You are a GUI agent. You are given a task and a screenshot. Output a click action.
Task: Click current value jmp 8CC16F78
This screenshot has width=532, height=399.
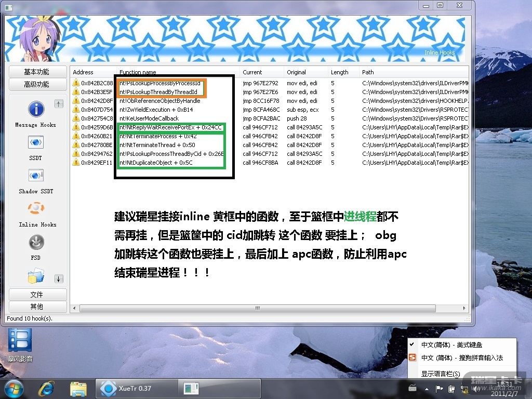[261, 100]
